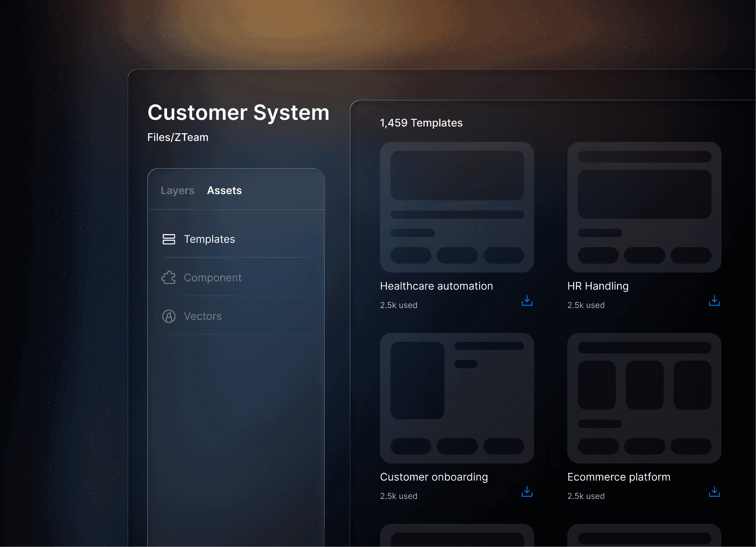The image size is (756, 547).
Task: Click 2.5k used under HR Handling
Action: click(586, 305)
